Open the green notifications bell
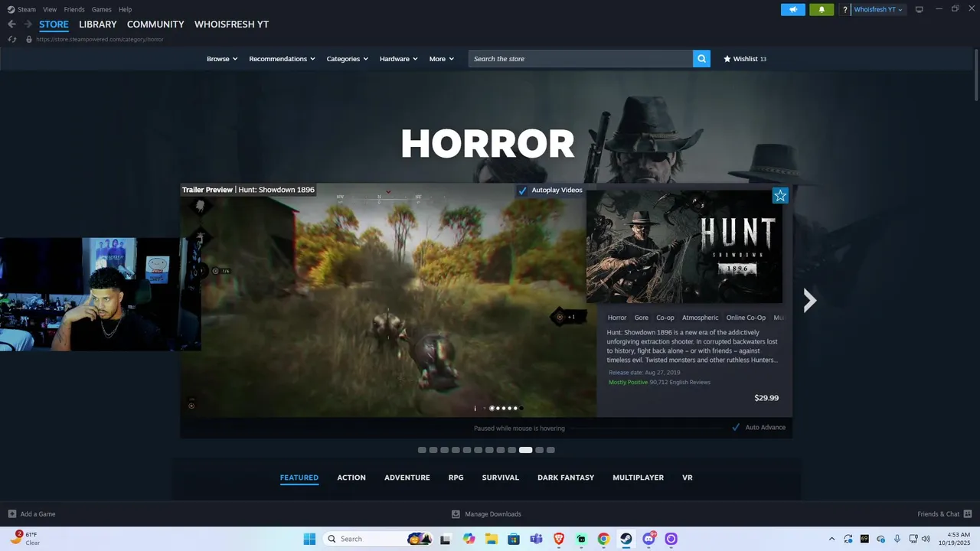980x551 pixels. click(x=822, y=10)
